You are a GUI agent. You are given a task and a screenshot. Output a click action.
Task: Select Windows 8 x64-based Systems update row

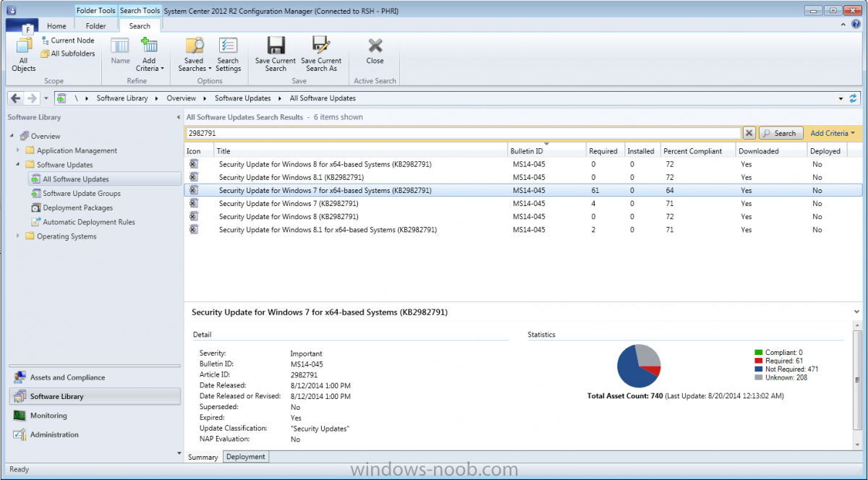[x=523, y=164]
